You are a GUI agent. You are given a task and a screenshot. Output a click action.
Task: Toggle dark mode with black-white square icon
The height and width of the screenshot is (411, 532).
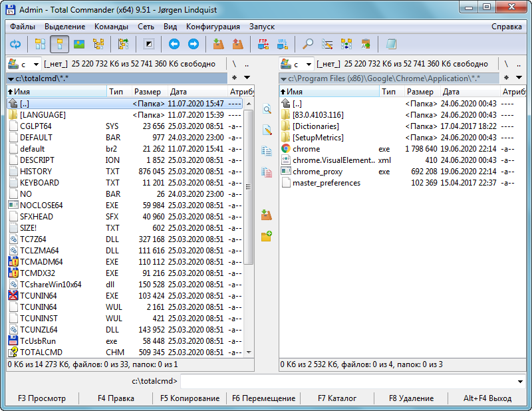[x=148, y=44]
